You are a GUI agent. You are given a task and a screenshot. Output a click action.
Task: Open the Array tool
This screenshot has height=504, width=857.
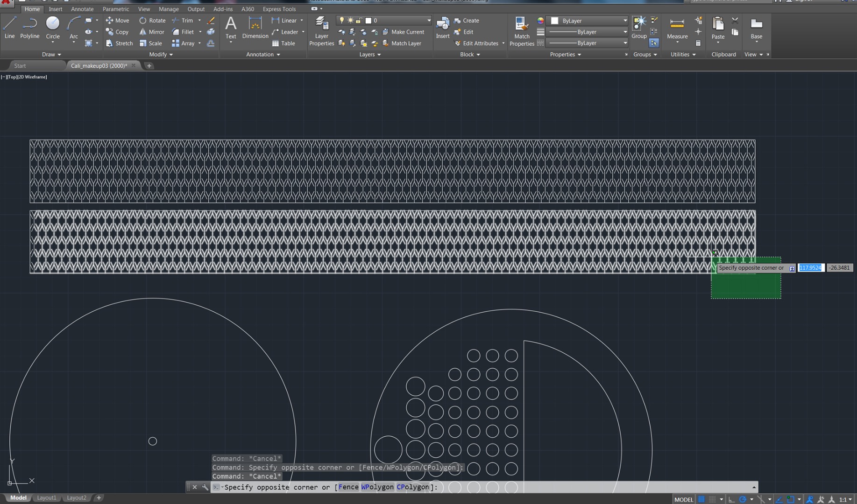[183, 43]
